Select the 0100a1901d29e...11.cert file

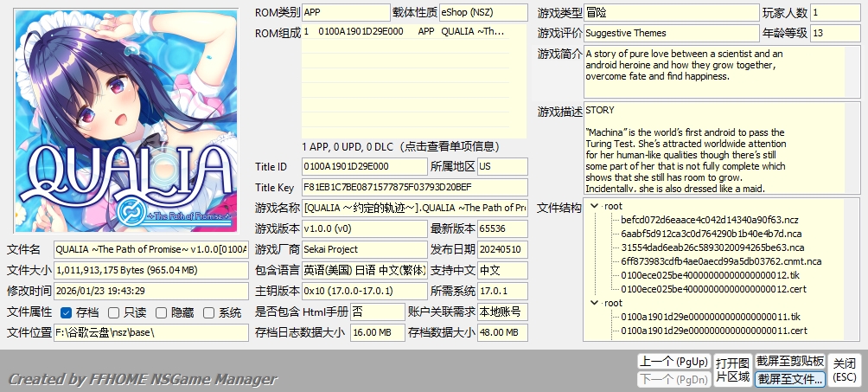[713, 331]
